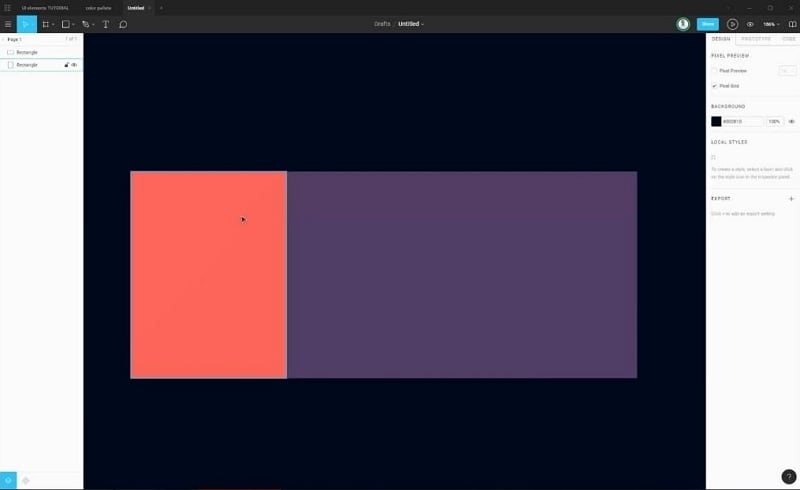Open the Frame tool dropdown arrow
This screenshot has width=800, height=490.
(x=53, y=24)
